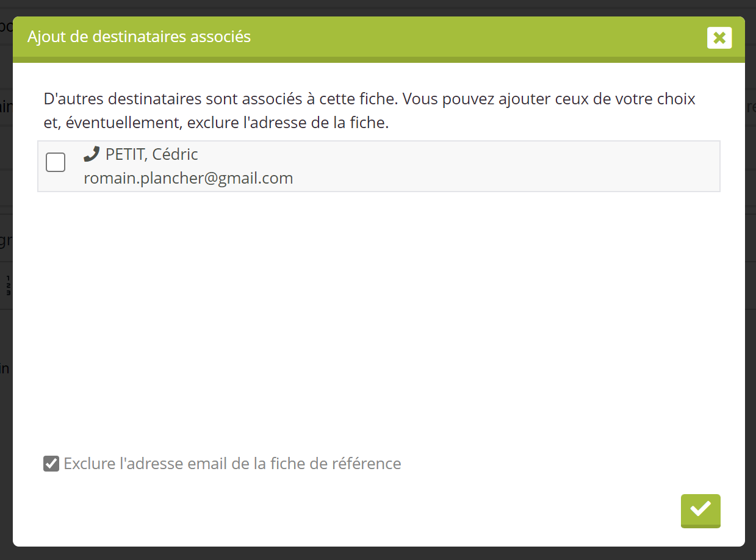756x560 pixels.
Task: Uncheck the exclude reference email checkbox
Action: [x=51, y=464]
